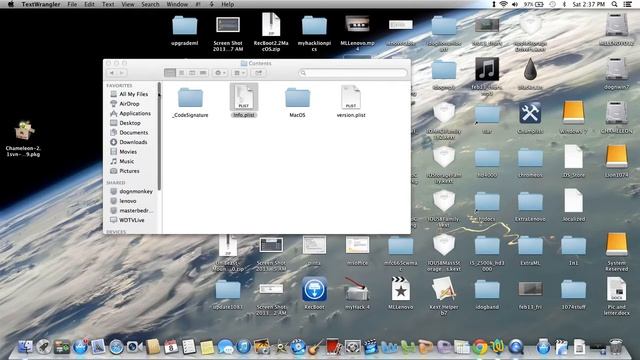Open the Edit menu
The height and width of the screenshot is (360, 640).
[x=89, y=4]
